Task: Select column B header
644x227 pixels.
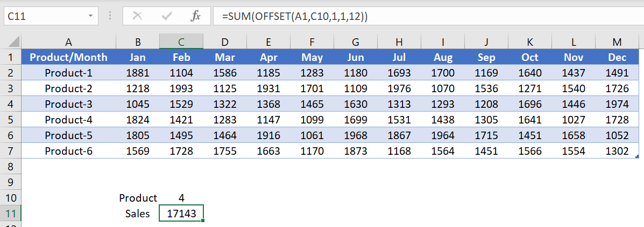Action: pos(138,42)
